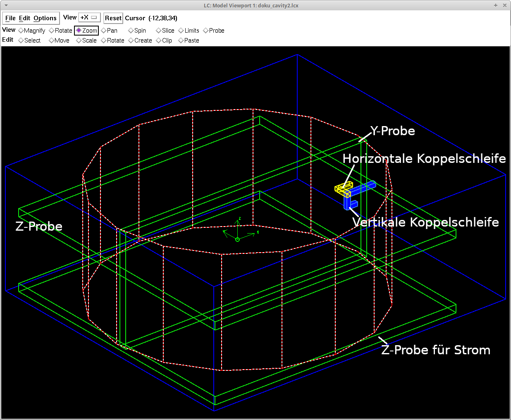
Task: Select the Move edit tool
Action: pos(59,40)
